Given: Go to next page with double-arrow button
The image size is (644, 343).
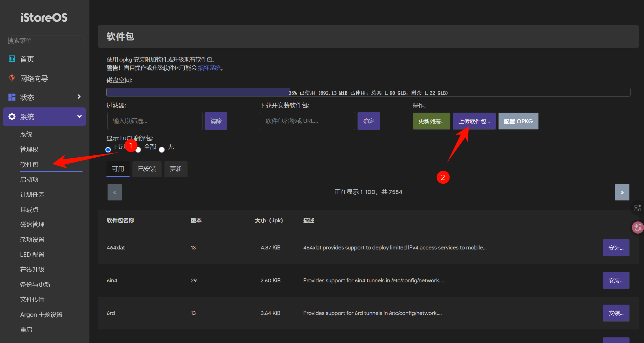Looking at the screenshot, I should pyautogui.click(x=622, y=192).
